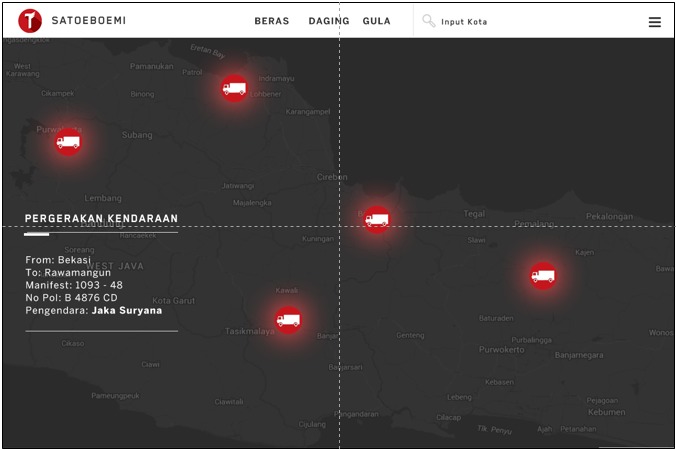Click the Karangampel map label
Viewport: 676px width, 450px height.
(x=308, y=112)
